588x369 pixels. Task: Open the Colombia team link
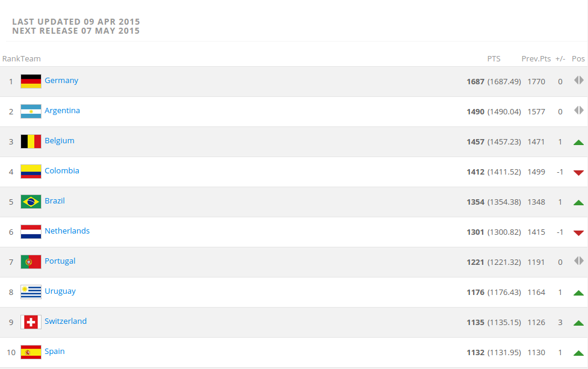[62, 170]
